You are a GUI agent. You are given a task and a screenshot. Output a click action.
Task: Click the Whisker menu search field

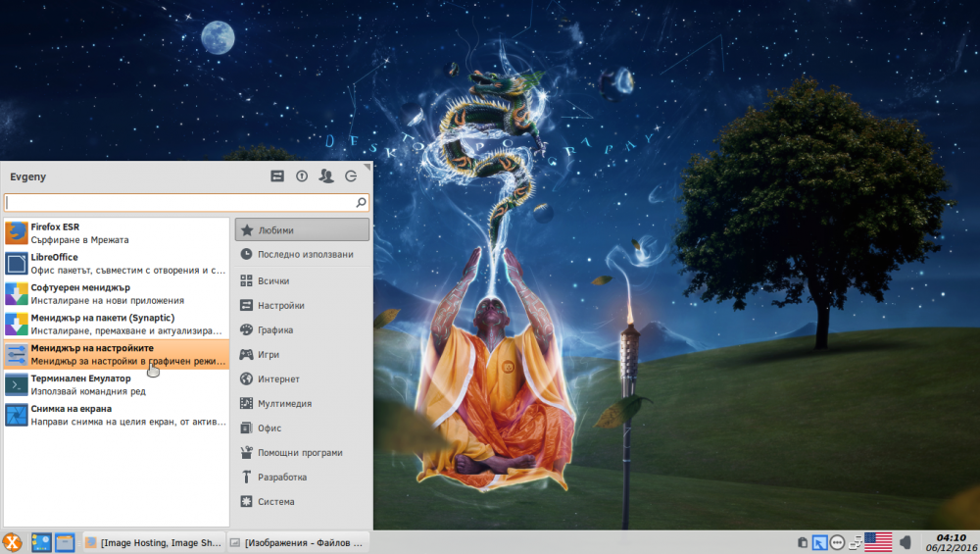tap(186, 203)
